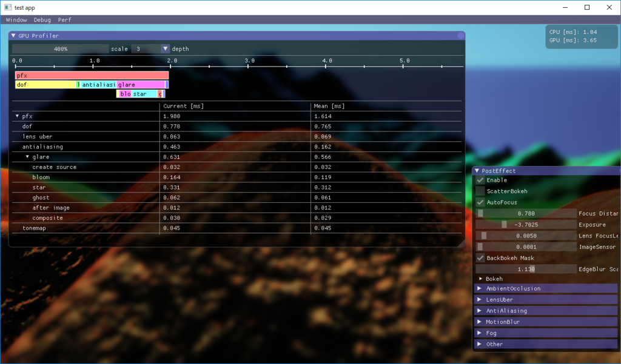
Task: Select the glare bar in the timeline
Action: click(141, 84)
